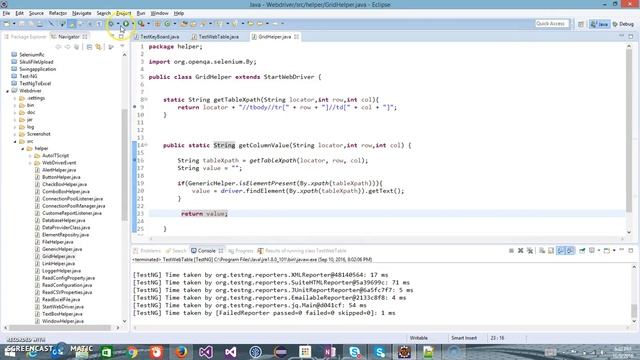This screenshot has height=360, width=640.
Task: Open the Run dropdown arrow beside green Run
Action: coord(133,24)
